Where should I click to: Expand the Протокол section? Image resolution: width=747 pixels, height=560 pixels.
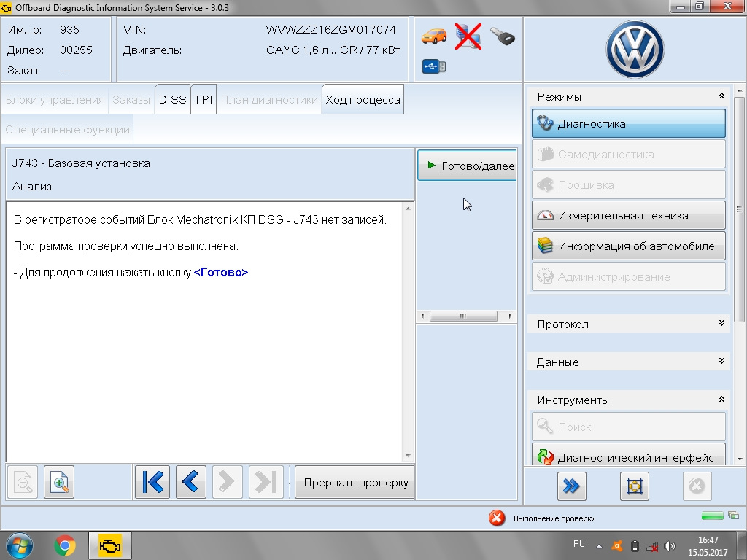coord(721,323)
